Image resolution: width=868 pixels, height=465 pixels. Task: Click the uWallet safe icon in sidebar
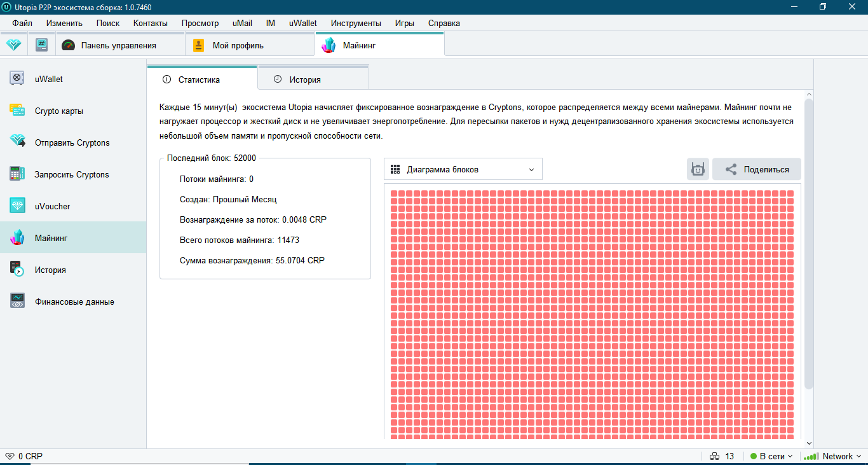pos(17,78)
